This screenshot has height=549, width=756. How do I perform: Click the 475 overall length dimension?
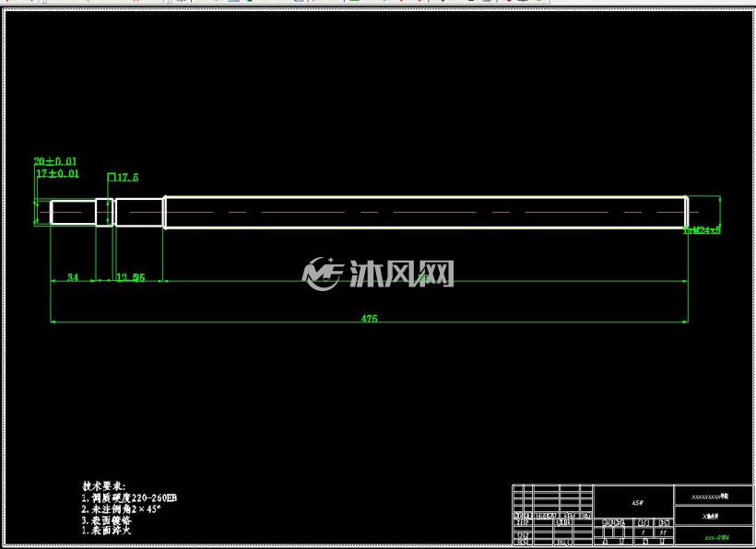[370, 319]
